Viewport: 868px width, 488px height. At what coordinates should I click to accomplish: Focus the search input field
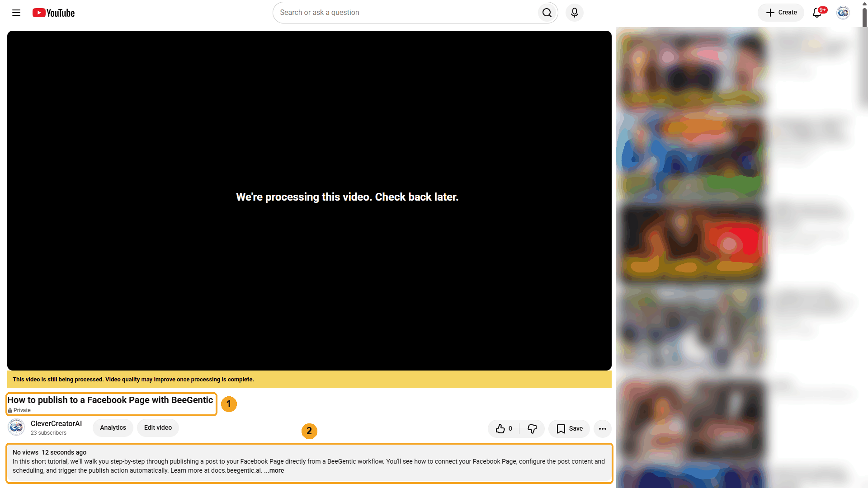405,13
